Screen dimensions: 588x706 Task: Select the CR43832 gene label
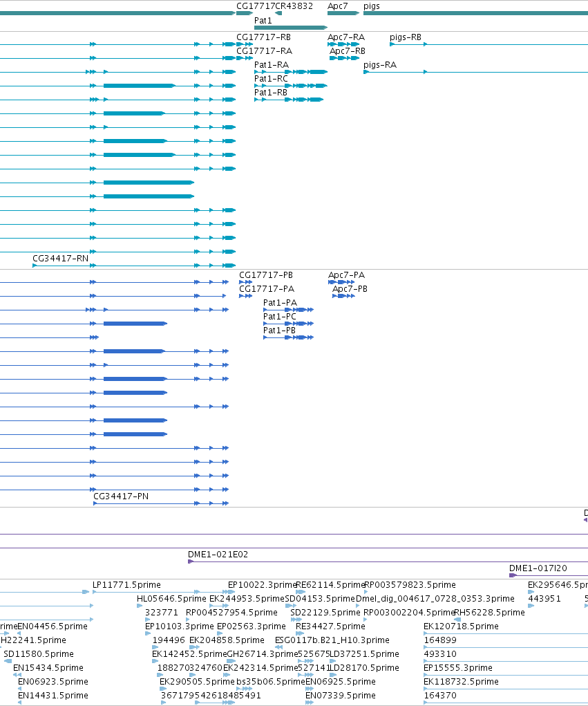(294, 6)
